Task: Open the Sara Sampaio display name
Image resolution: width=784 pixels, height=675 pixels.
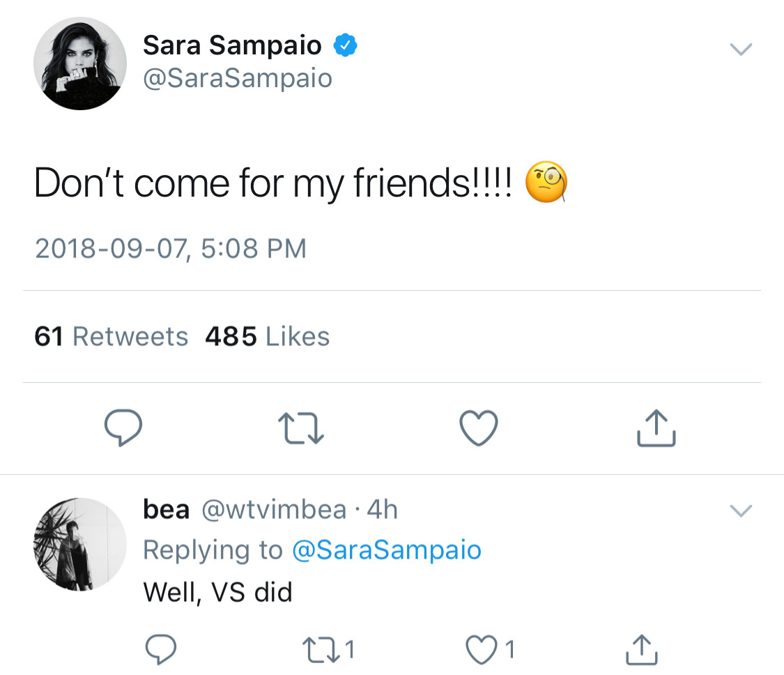Action: pyautogui.click(x=232, y=46)
